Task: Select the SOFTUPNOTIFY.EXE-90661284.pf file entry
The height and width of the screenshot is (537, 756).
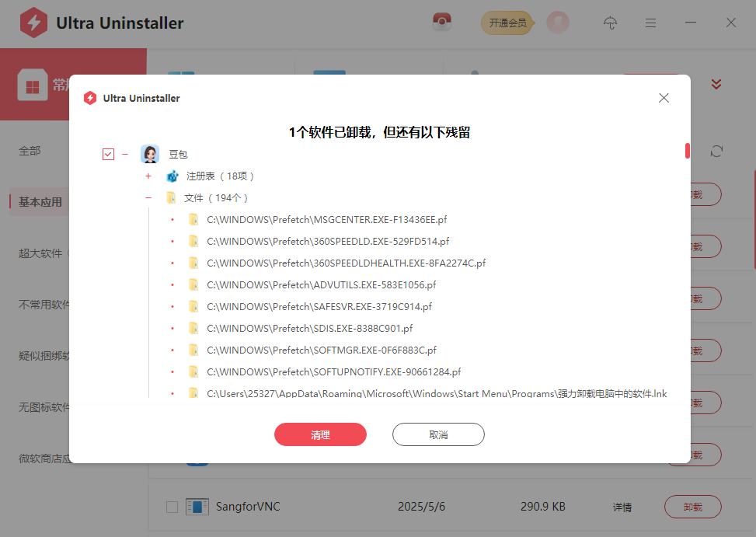Action: (x=333, y=371)
